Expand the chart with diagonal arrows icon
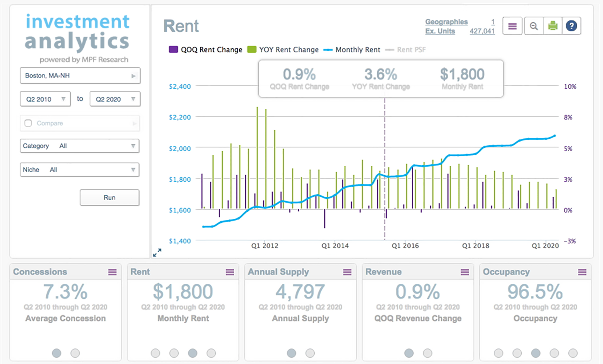Screen dimensions: 603x364 point(157,253)
